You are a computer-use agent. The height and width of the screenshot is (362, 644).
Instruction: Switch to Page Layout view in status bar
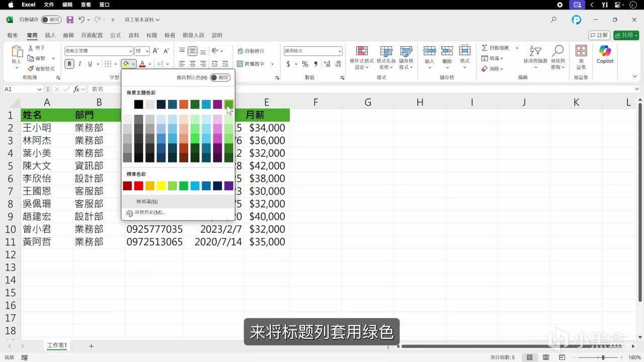(x=546, y=357)
